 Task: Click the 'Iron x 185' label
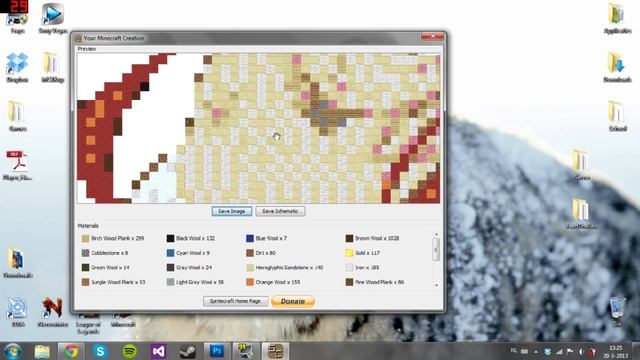tap(367, 268)
